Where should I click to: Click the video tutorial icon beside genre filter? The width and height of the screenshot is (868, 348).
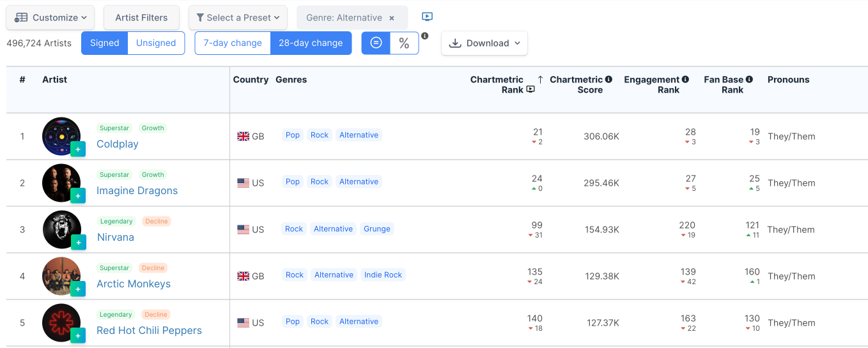click(x=428, y=17)
